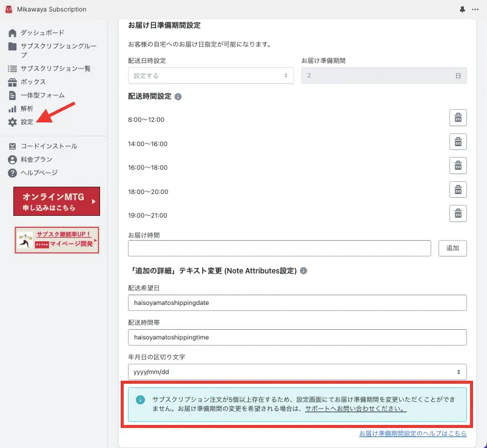
Task: Click the 解析 bar chart icon
Action: point(12,109)
